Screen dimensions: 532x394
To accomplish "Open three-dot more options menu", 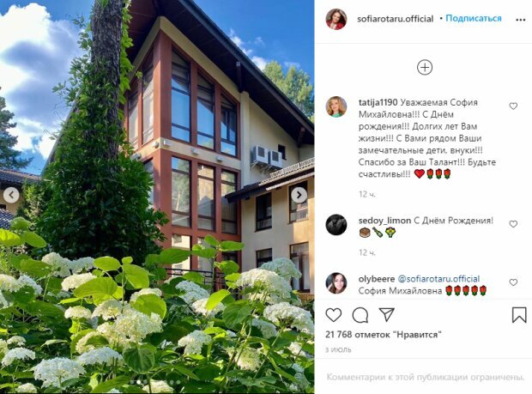I will [521, 20].
